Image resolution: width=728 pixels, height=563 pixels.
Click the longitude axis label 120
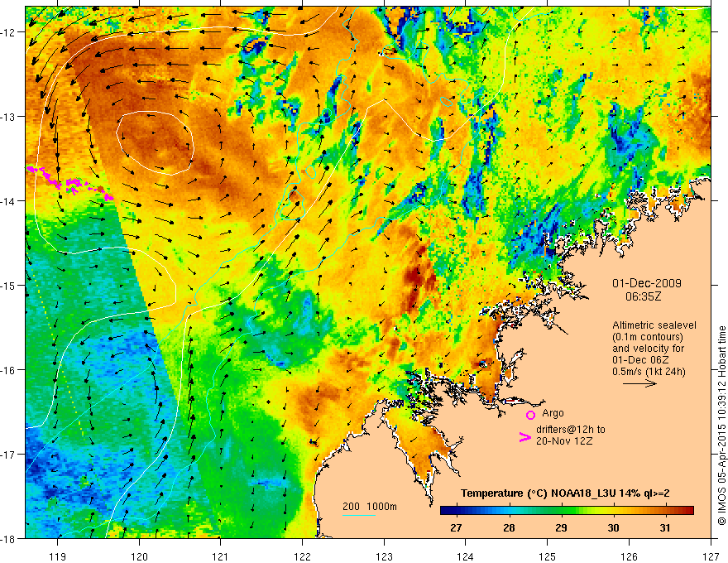coord(139,556)
